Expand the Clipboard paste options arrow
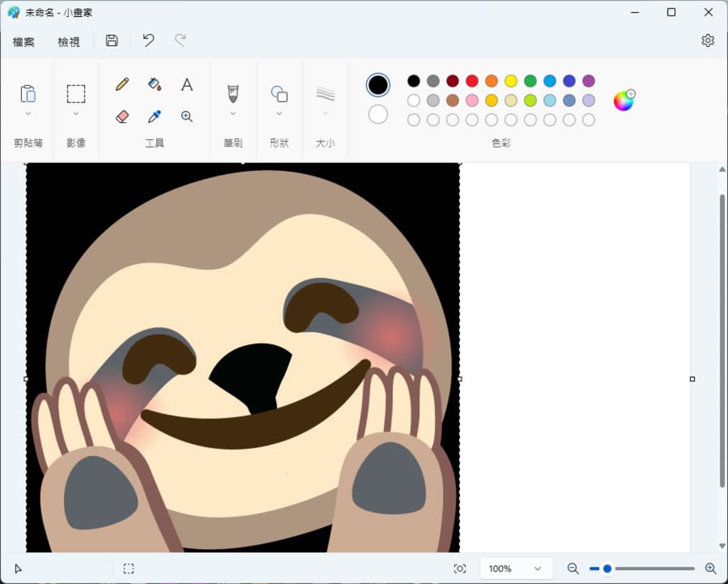This screenshot has height=584, width=728. 28,113
